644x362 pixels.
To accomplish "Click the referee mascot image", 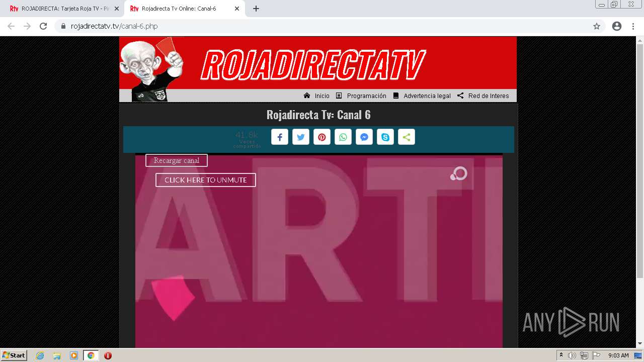I will [152, 70].
